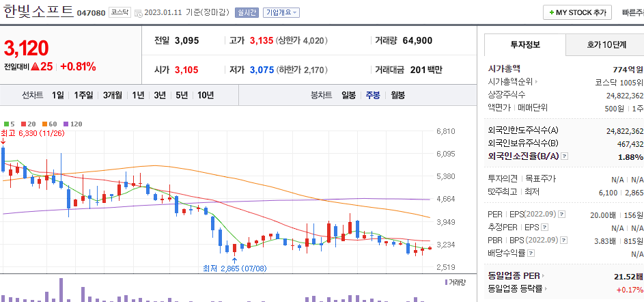Click the 투자의견 label
Viewport: 644px width, 302px height.
[502, 179]
